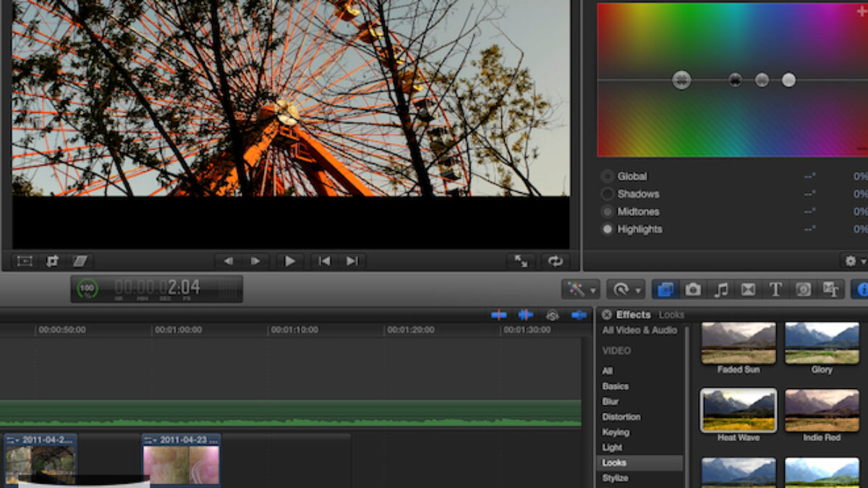Select the Crop tool below the viewer
This screenshot has width=868, height=488.
52,261
